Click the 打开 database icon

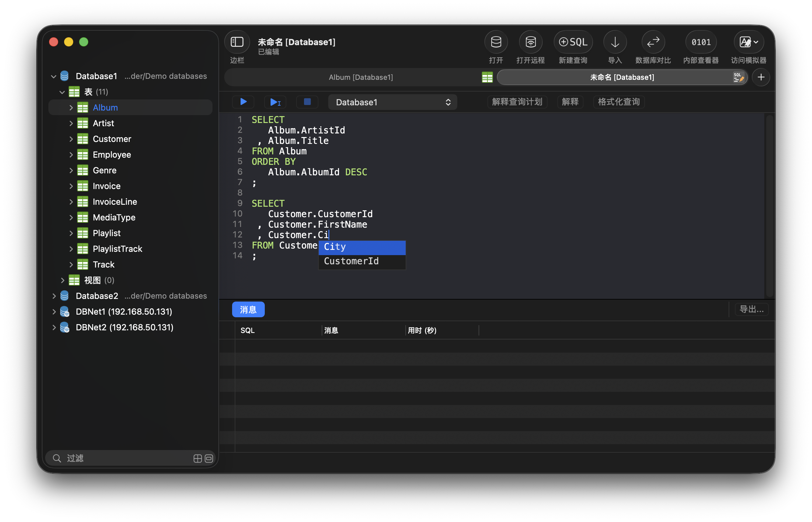point(496,42)
